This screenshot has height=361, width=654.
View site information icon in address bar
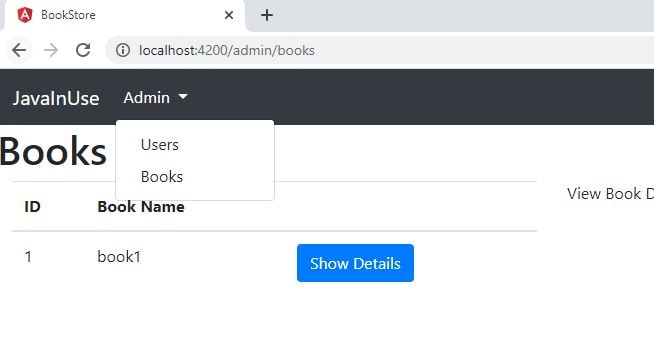(x=123, y=50)
